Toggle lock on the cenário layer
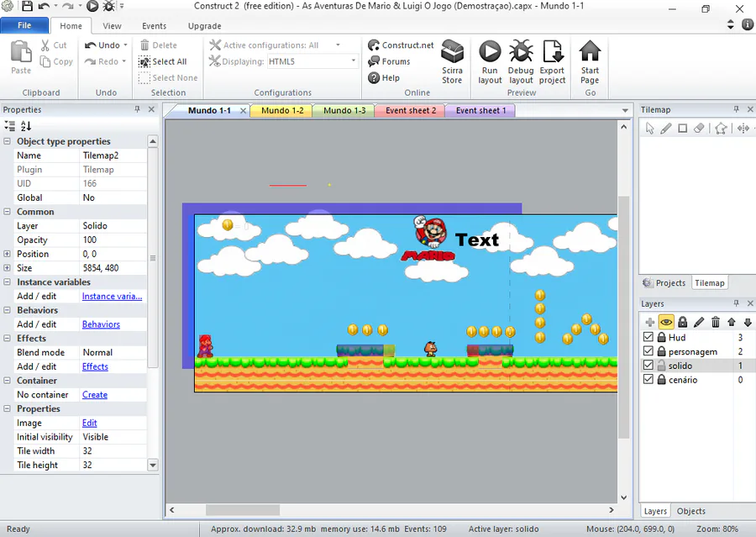Screen dimensions: 756x537 [x=662, y=379]
